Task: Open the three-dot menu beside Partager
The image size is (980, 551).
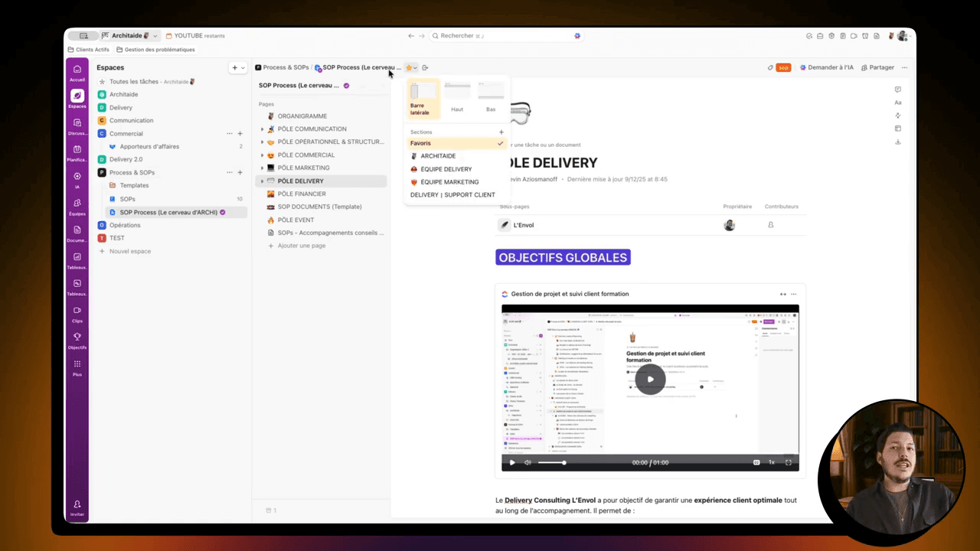Action: pyautogui.click(x=904, y=67)
